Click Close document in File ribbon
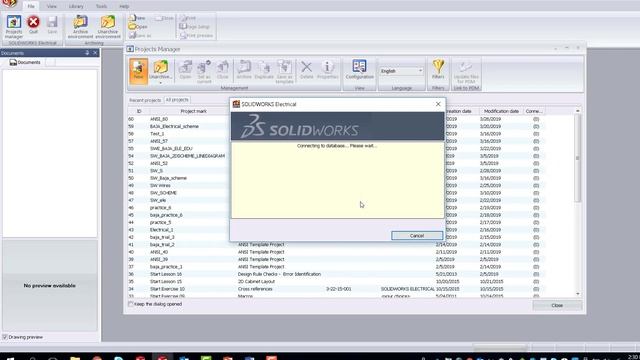Viewport: 640px width, 360px height. point(164,18)
